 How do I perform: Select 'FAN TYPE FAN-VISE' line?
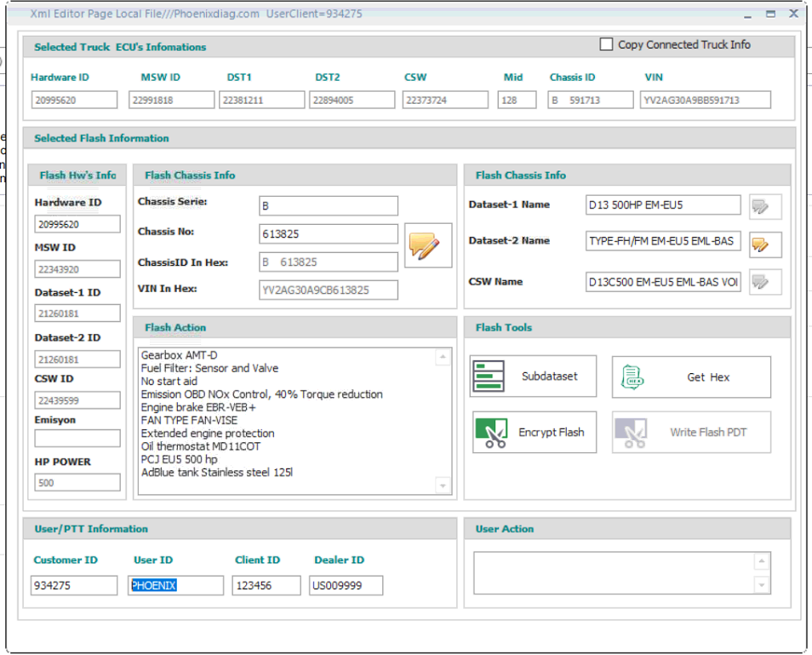(x=189, y=420)
